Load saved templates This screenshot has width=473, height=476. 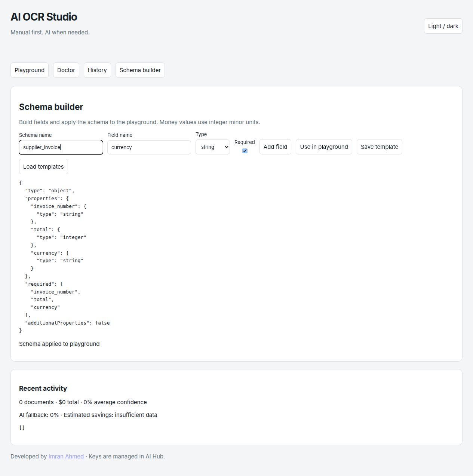pos(43,167)
